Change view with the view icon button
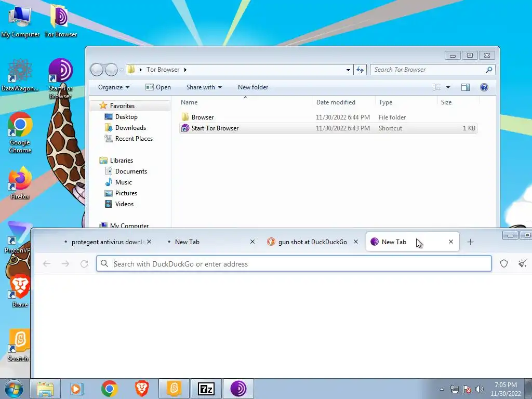The height and width of the screenshot is (399, 532). tap(436, 87)
